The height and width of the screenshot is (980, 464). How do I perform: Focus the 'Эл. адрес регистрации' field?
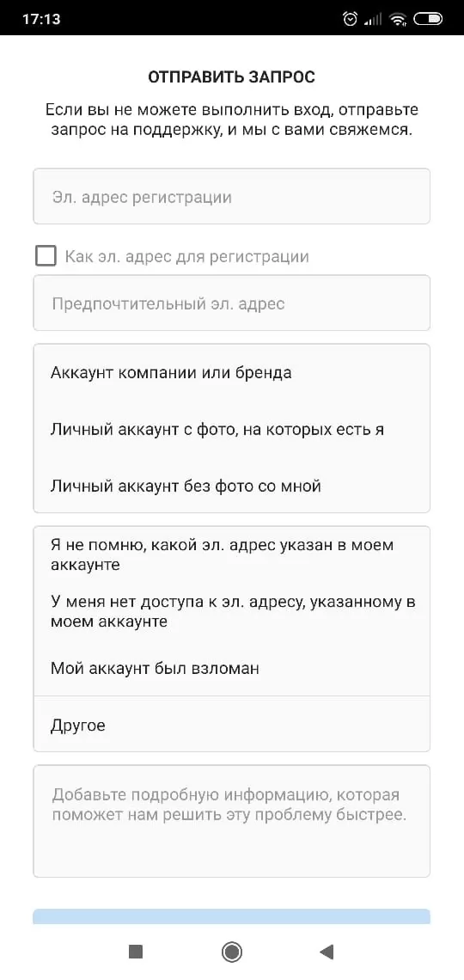[x=232, y=196]
